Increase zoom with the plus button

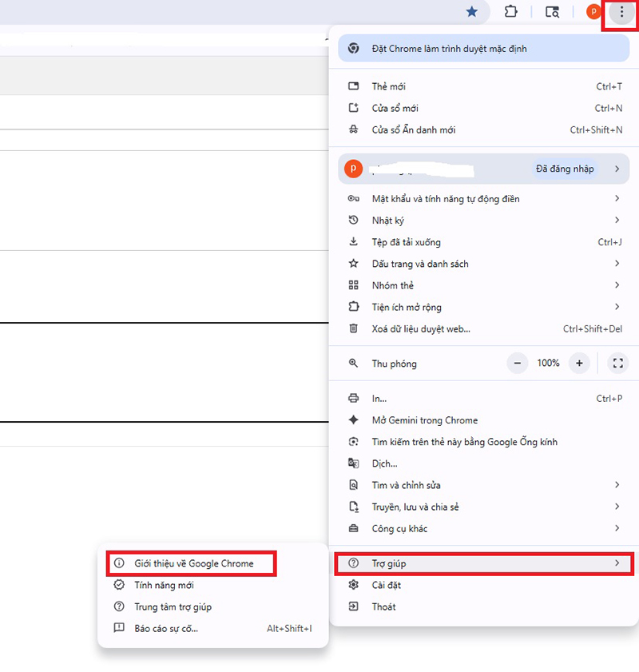click(x=579, y=363)
